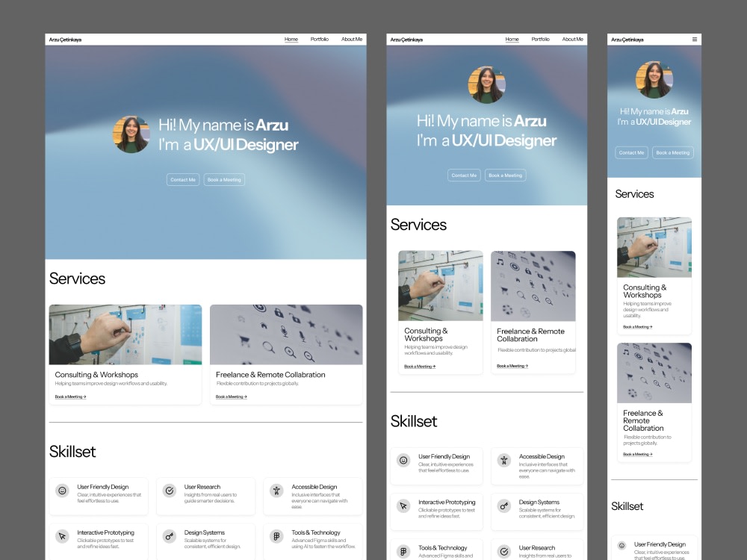Click User Research checkmark icon in wide desktop mockup
Image resolution: width=747 pixels, height=560 pixels.
tap(169, 491)
